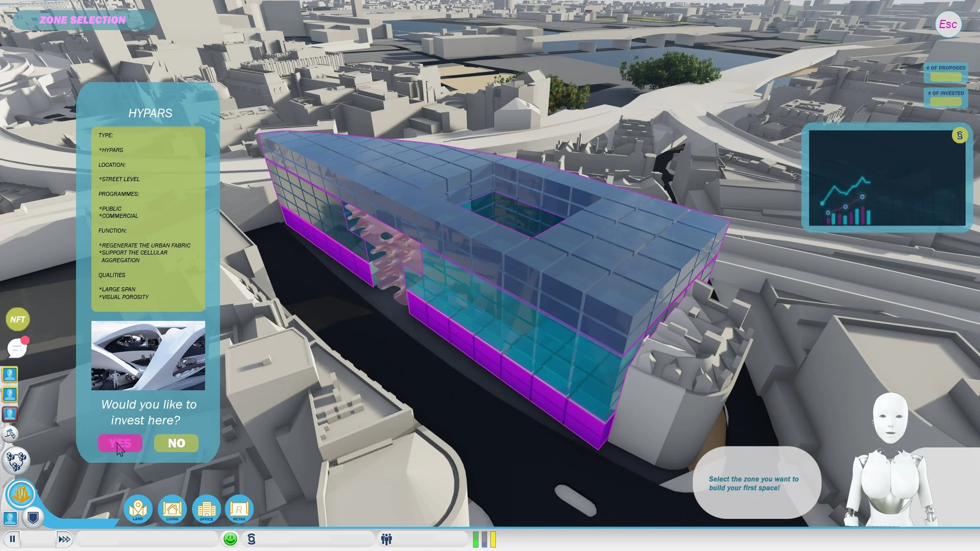Click the *VISUAL POROSITY quality text

pos(124,297)
